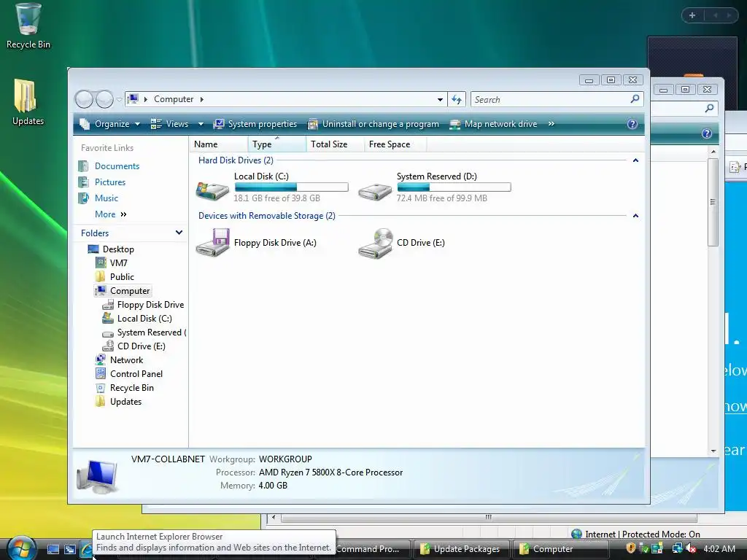Open System properties from toolbar

click(x=255, y=124)
